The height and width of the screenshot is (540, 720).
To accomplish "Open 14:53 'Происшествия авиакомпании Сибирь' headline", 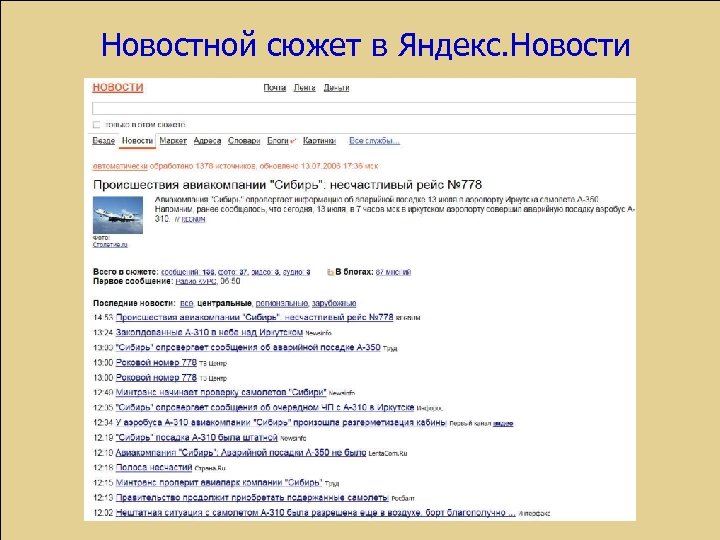I will point(254,317).
